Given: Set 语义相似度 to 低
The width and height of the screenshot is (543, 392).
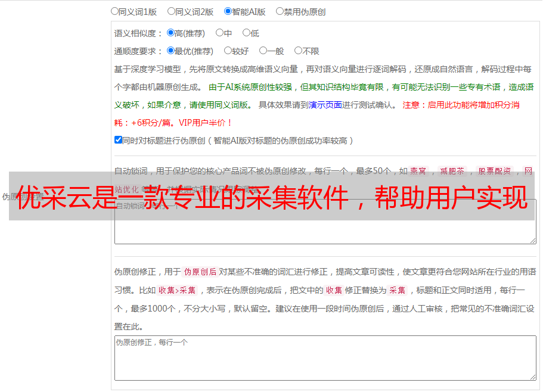Looking at the screenshot, I should 246,33.
